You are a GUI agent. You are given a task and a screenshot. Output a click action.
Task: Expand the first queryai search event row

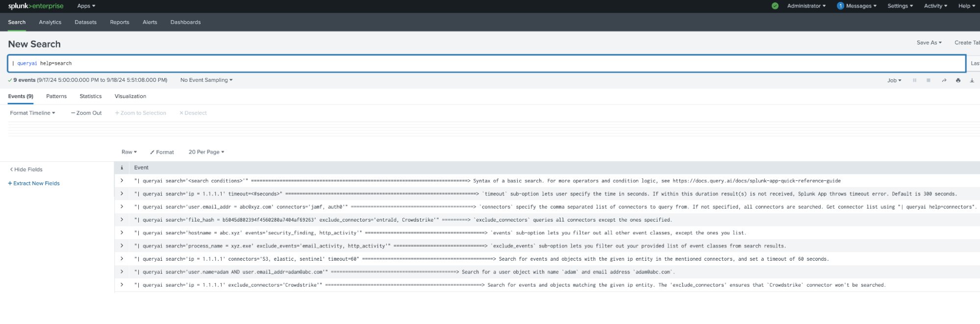pyautogui.click(x=122, y=181)
